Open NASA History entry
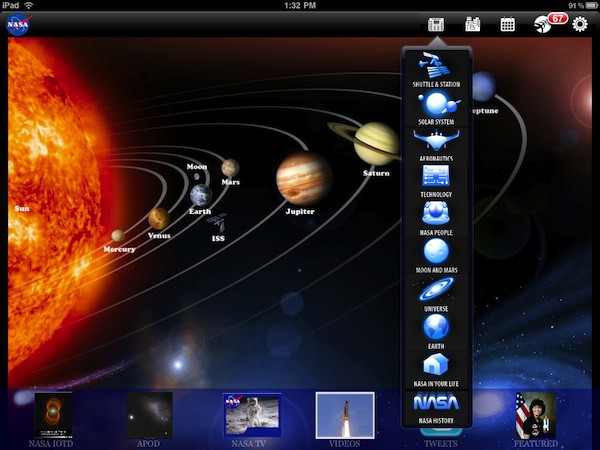This screenshot has width=600, height=450. click(436, 408)
